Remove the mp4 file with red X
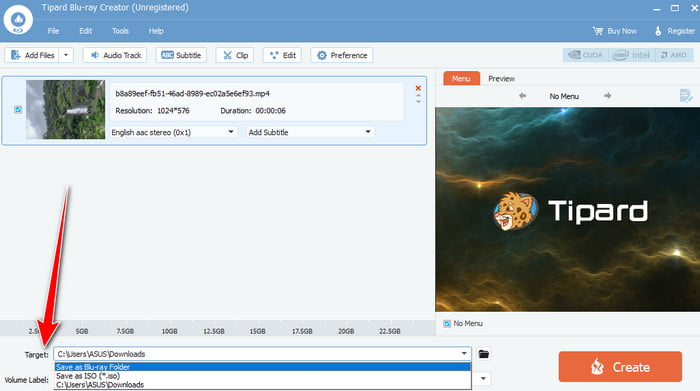The height and width of the screenshot is (391, 700). pos(418,88)
